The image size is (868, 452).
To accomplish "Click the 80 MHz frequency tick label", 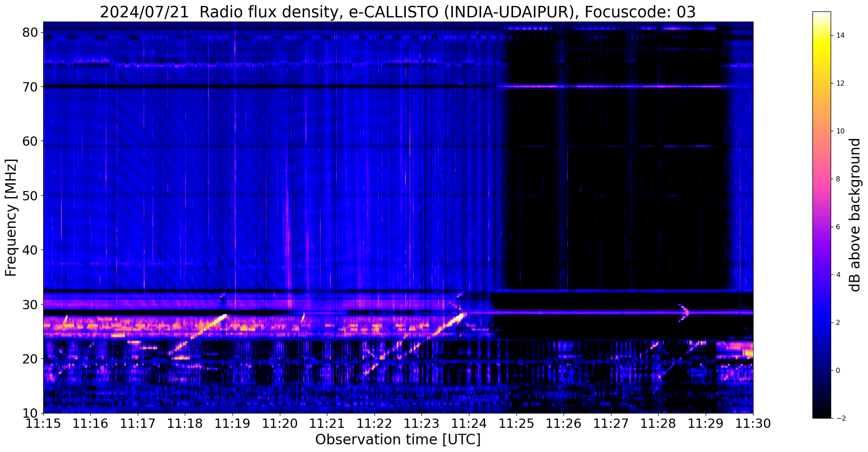I will coord(30,32).
